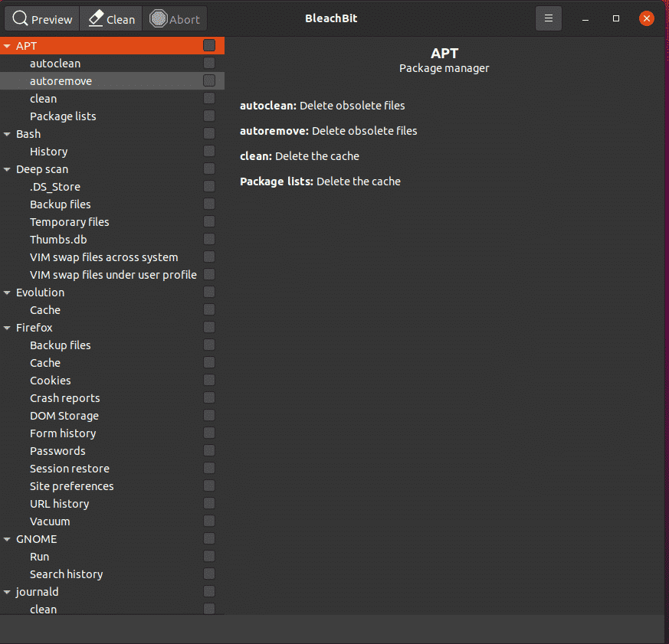The width and height of the screenshot is (669, 644).
Task: Select the GNOME Run row
Action: pyautogui.click(x=112, y=556)
